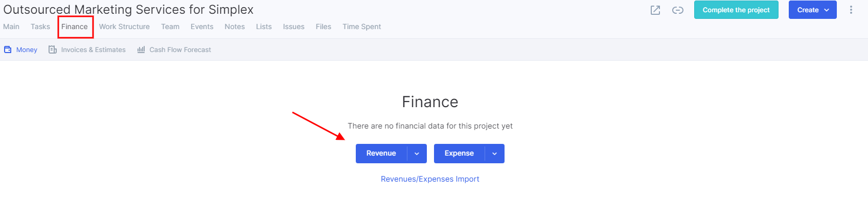This screenshot has width=868, height=200.
Task: Open Revenues/Expenses Import link
Action: (x=430, y=179)
